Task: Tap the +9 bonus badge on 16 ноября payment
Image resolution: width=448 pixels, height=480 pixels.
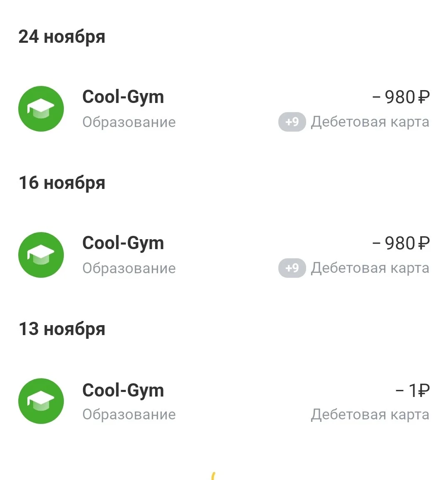Action: coord(292,268)
